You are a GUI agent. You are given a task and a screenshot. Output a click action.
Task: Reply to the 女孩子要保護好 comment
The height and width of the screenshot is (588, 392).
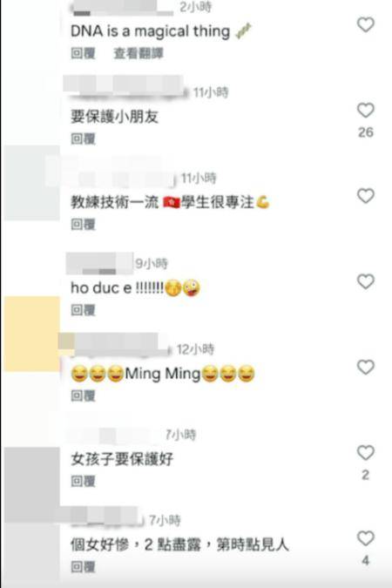pyautogui.click(x=83, y=481)
